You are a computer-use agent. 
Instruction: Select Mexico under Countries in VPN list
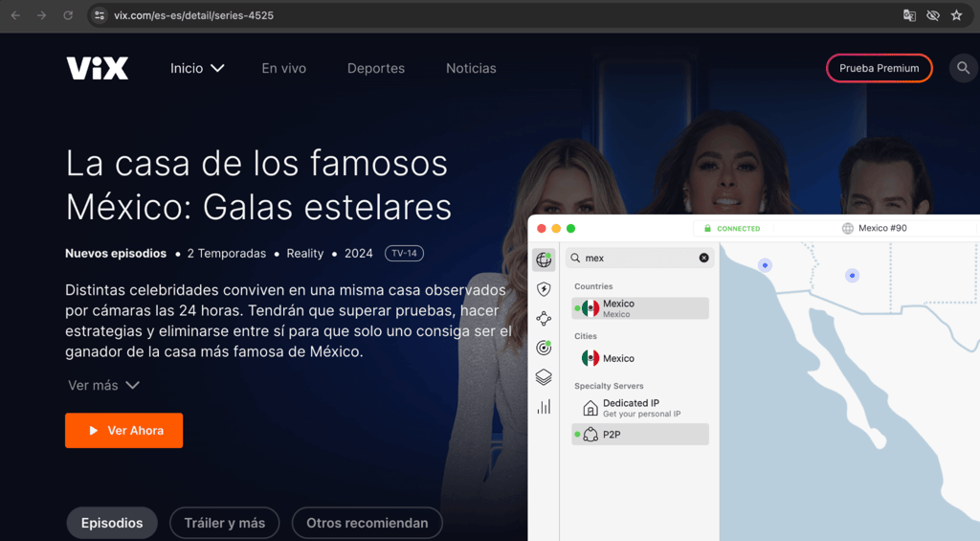pos(640,308)
